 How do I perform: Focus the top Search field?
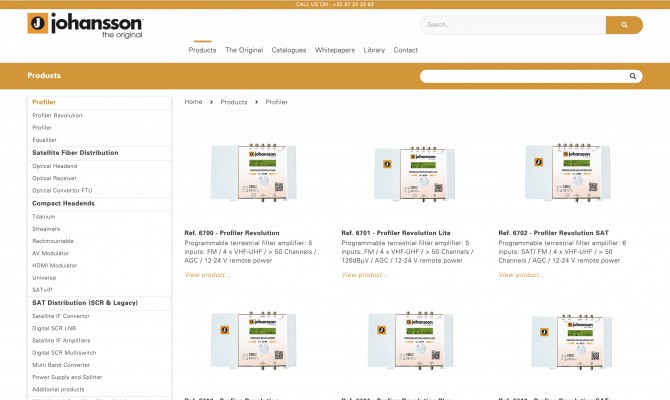coord(513,25)
